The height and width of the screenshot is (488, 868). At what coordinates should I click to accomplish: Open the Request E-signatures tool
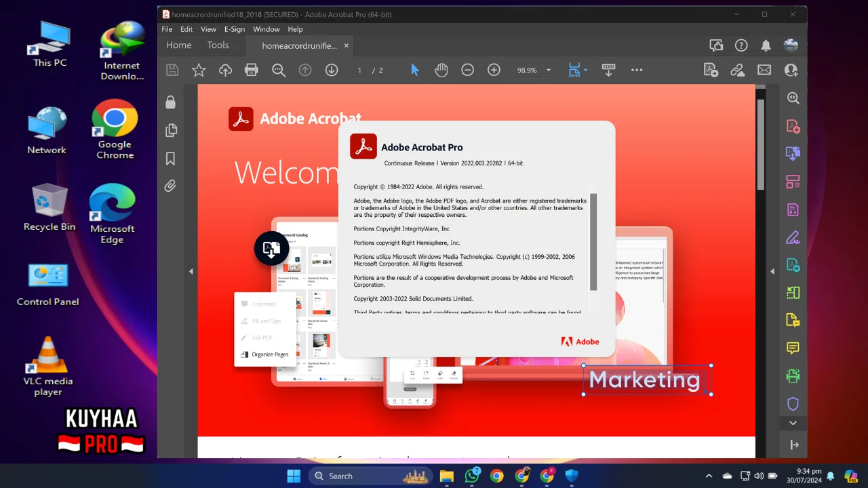[x=793, y=265]
